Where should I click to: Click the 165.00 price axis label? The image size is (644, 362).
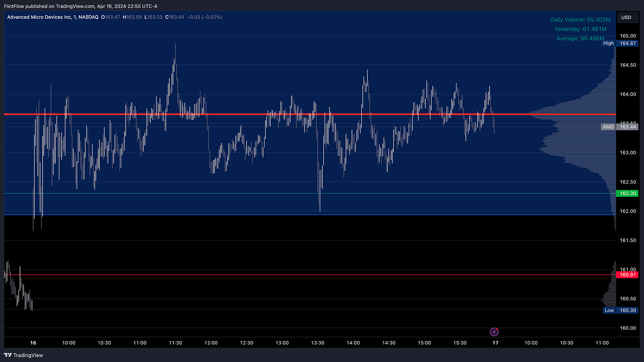(x=628, y=36)
